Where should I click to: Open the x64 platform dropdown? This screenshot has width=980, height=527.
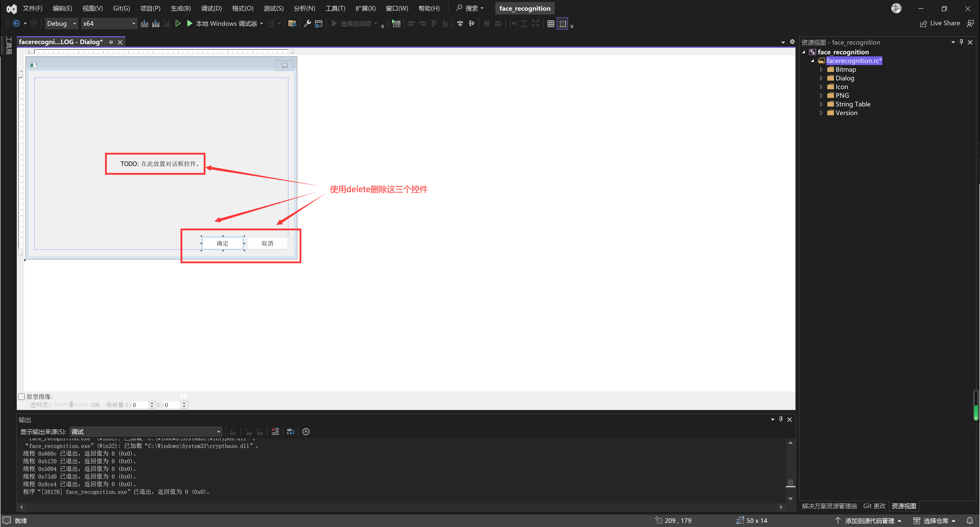tap(109, 24)
